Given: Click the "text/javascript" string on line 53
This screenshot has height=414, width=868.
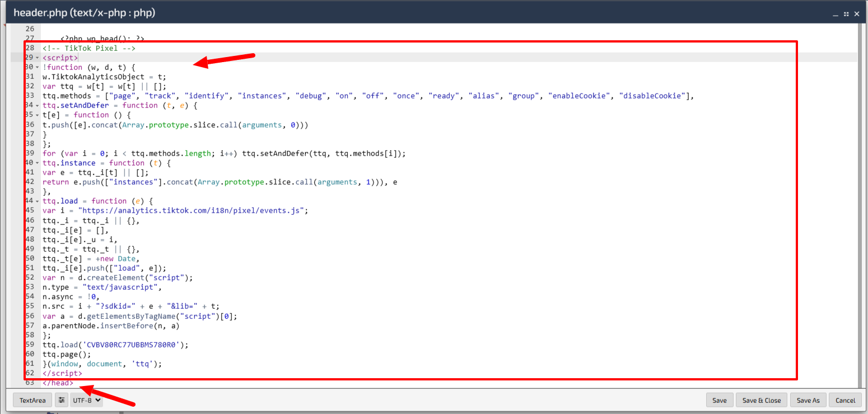Looking at the screenshot, I should click(x=120, y=287).
